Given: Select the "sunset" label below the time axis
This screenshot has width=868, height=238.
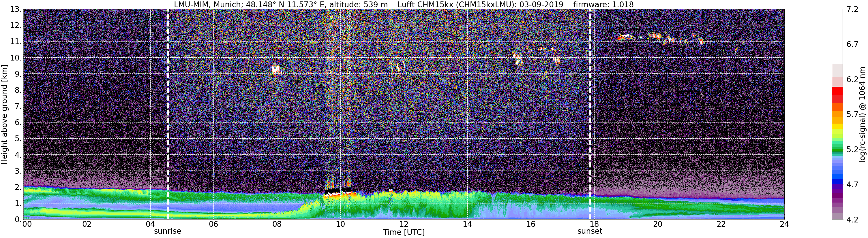Looking at the screenshot, I should 590,231.
